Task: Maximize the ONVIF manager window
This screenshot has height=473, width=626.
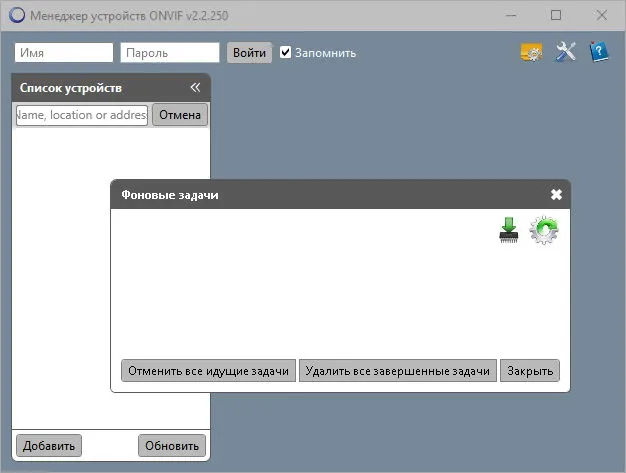Action: (556, 15)
